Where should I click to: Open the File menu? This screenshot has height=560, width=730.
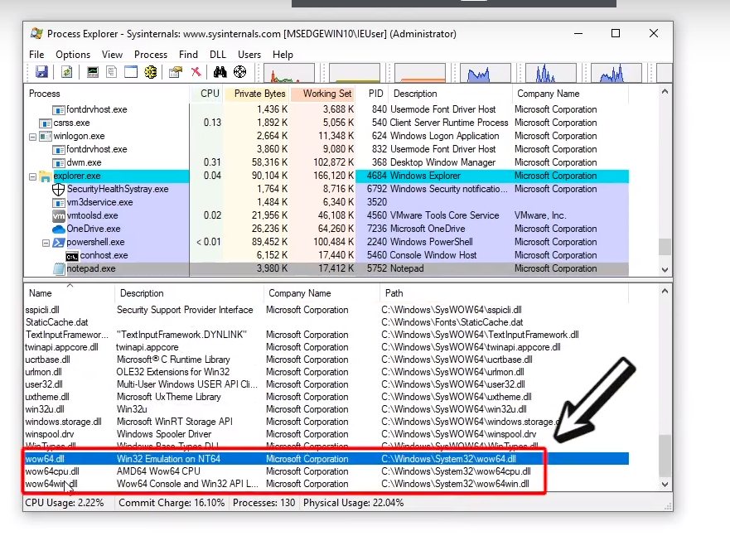click(36, 55)
